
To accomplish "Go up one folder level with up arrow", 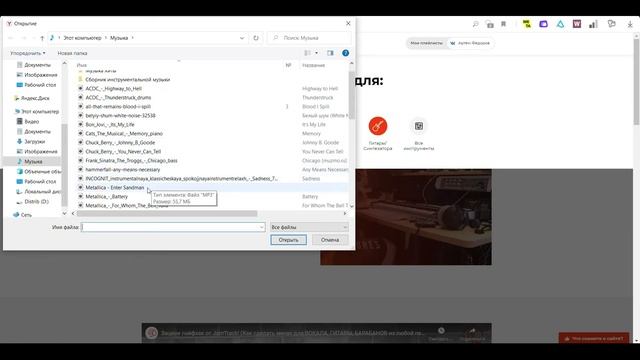I will (x=42, y=38).
